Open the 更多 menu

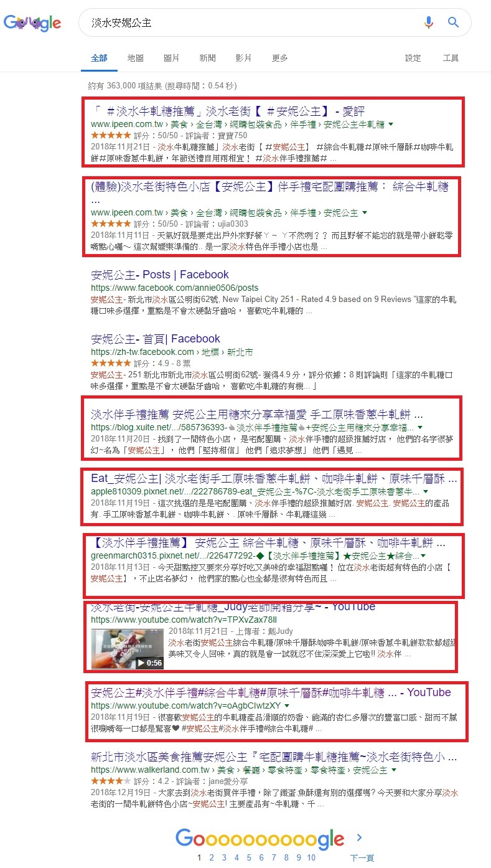click(x=279, y=58)
